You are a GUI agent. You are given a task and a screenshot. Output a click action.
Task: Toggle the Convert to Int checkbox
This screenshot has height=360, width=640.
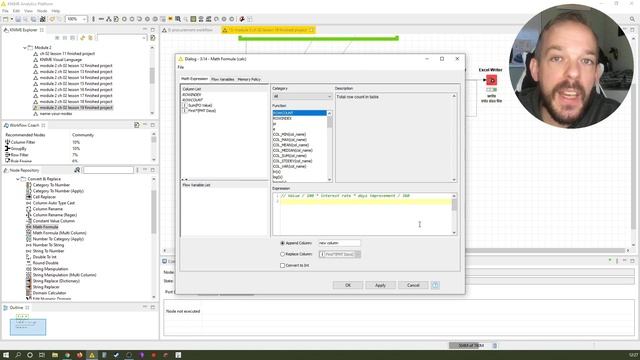coord(282,265)
